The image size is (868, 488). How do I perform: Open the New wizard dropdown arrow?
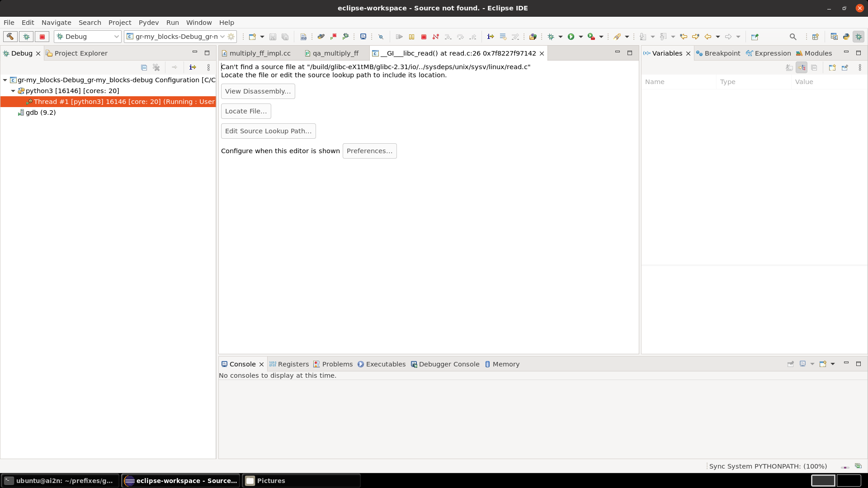(x=262, y=37)
